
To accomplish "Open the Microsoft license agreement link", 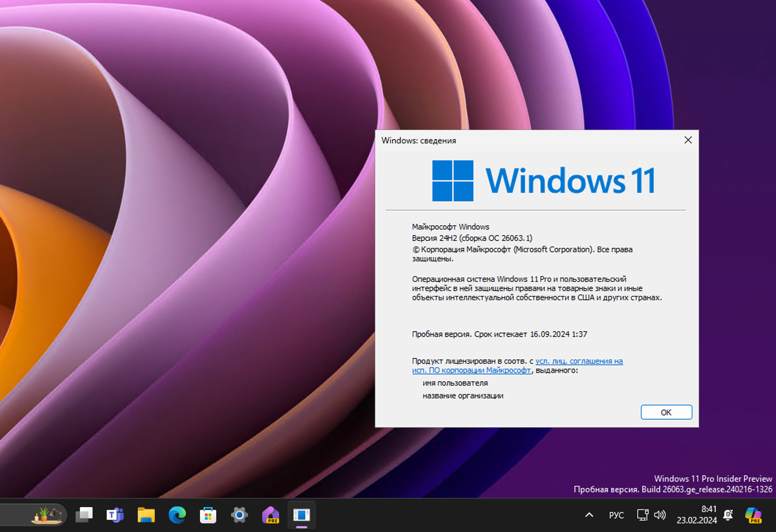I will click(x=579, y=361).
